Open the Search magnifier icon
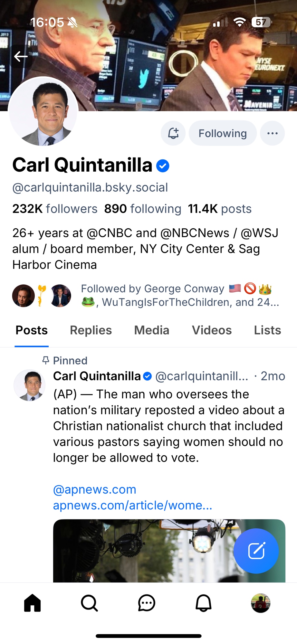Screen dimensions: 297x644 tap(89, 603)
